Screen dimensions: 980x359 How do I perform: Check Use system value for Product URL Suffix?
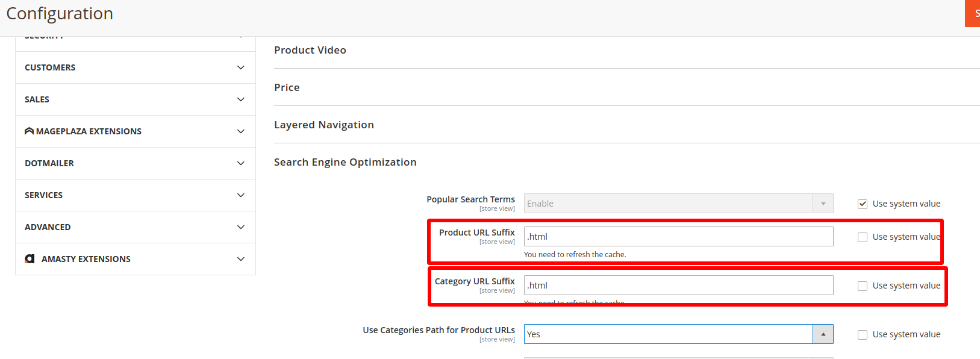(x=863, y=237)
